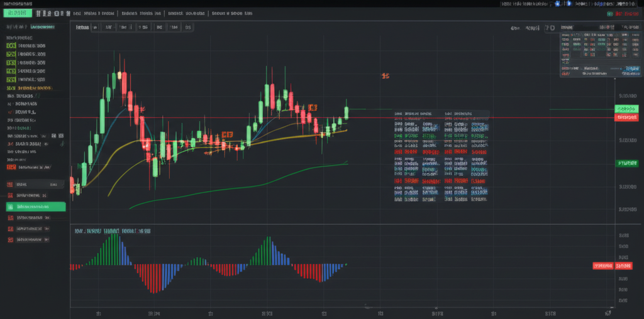Image resolution: width=644 pixels, height=319 pixels.
Task: Click the green circle status icon near red text
Action: click(x=609, y=13)
